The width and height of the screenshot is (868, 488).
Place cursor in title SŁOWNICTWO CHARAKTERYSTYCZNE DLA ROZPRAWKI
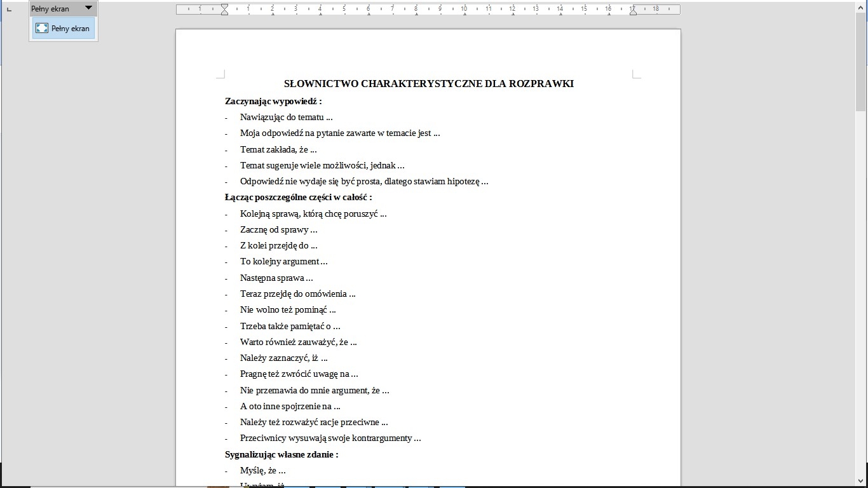pos(428,84)
